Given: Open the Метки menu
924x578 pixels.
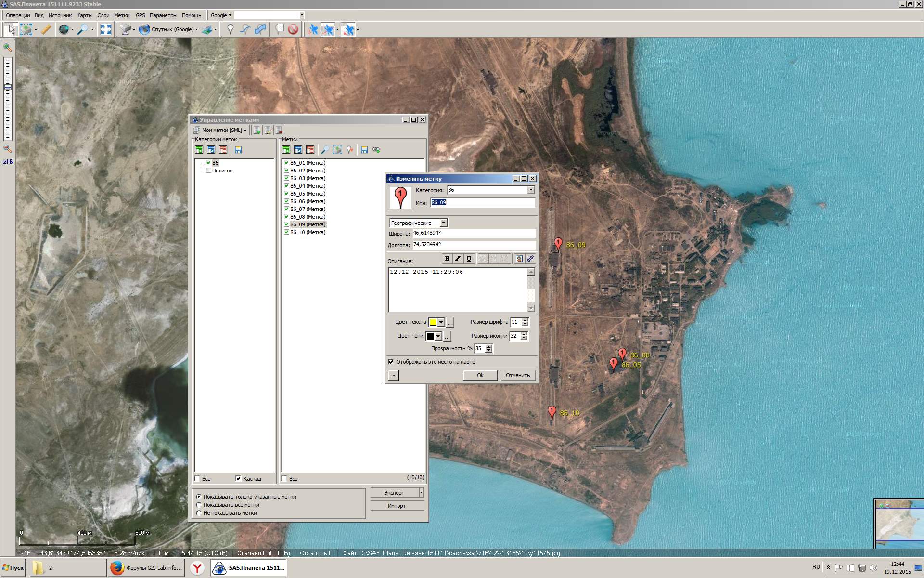Looking at the screenshot, I should (x=122, y=15).
